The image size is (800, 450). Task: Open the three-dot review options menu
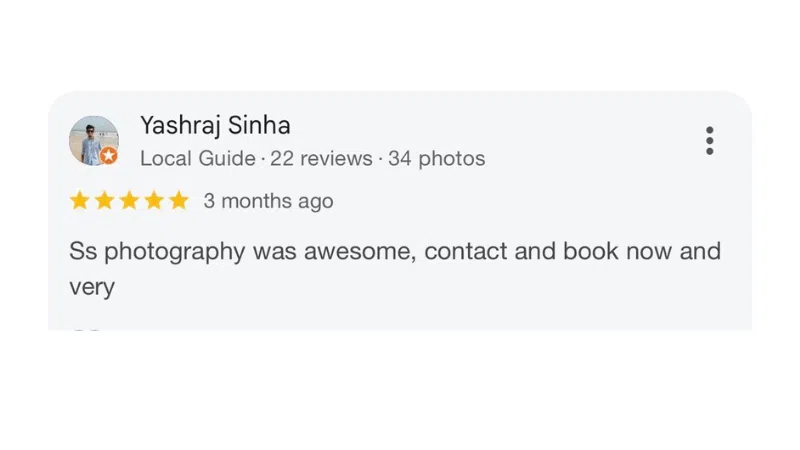[x=709, y=141]
